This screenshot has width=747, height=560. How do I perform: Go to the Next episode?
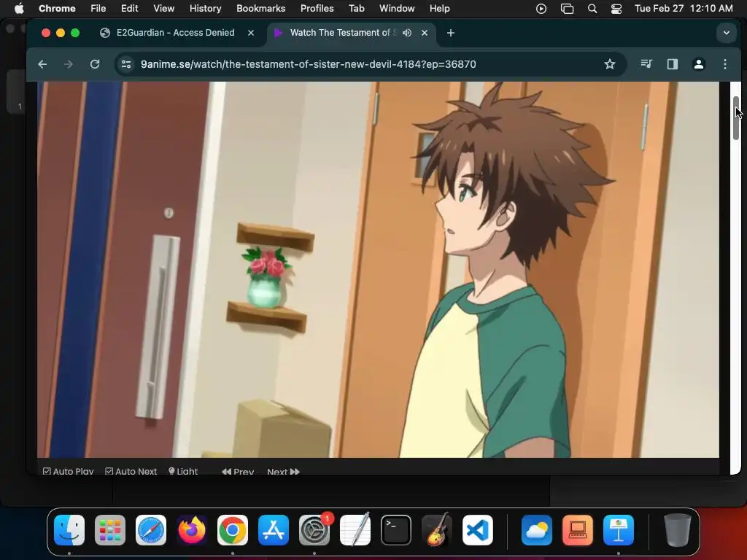[284, 471]
